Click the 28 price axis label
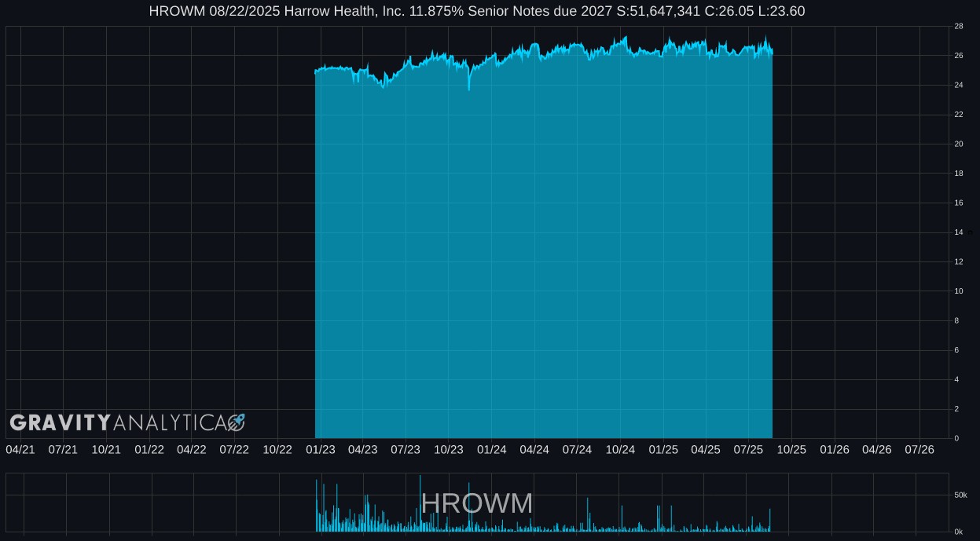The height and width of the screenshot is (541, 980). tap(959, 26)
